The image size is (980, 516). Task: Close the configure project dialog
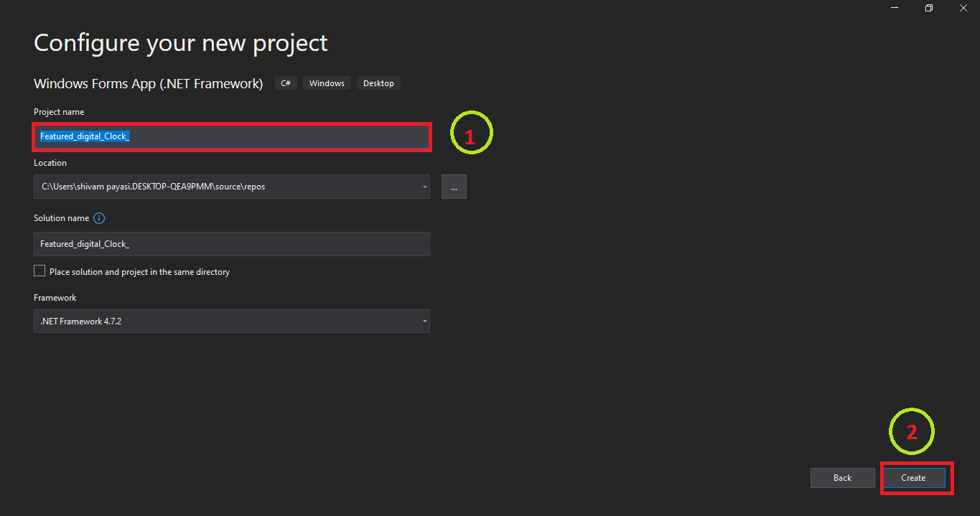(963, 8)
